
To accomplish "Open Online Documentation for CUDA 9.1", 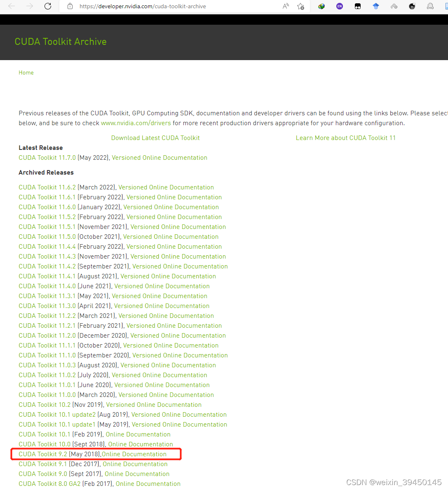I will point(135,464).
